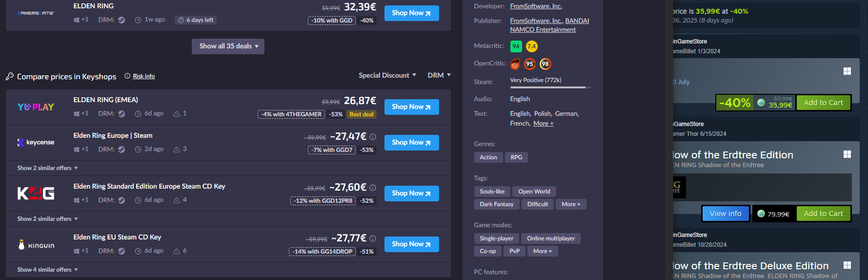This screenshot has width=868, height=280.
Task: Click the warning triangle icon in keycense row
Action: coord(177,150)
